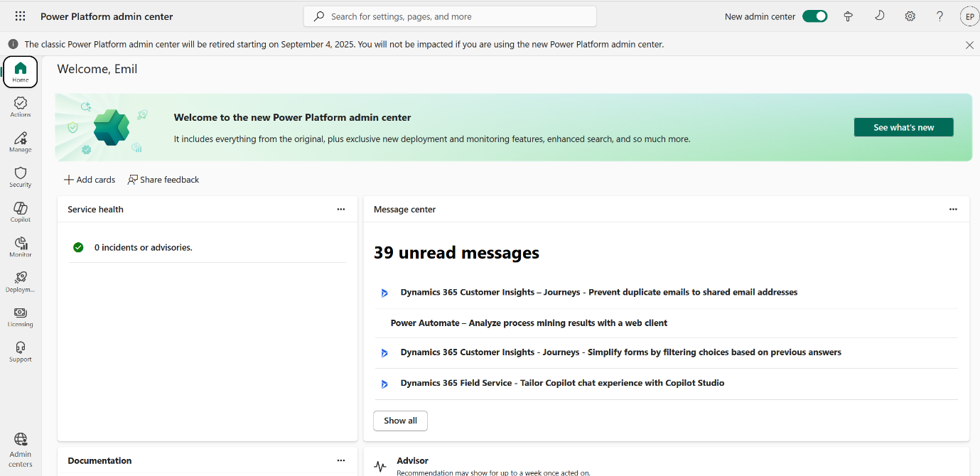Open the Copilot section in sidebar
The image size is (980, 476).
pyautogui.click(x=21, y=212)
